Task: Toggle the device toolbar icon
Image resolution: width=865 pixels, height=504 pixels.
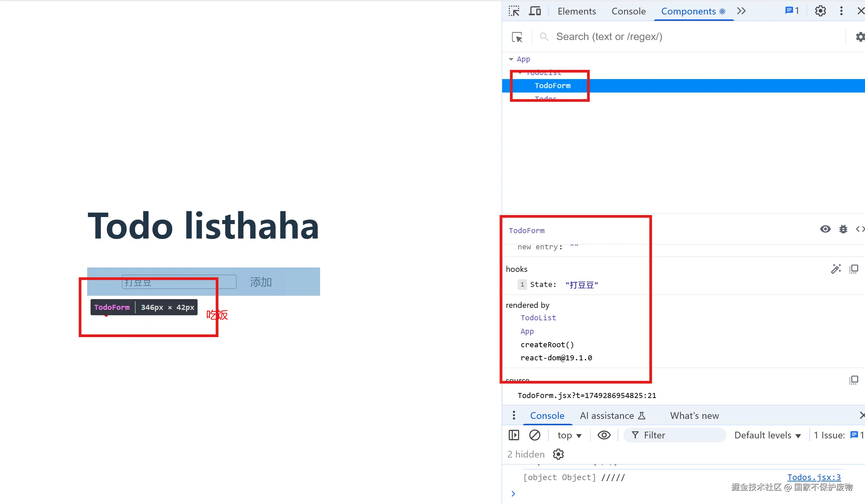Action: [535, 11]
